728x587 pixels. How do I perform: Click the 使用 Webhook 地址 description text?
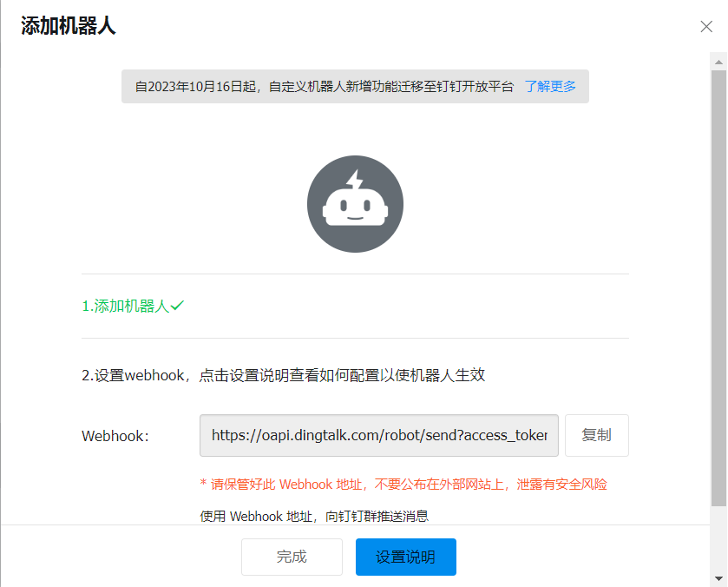coord(314,516)
